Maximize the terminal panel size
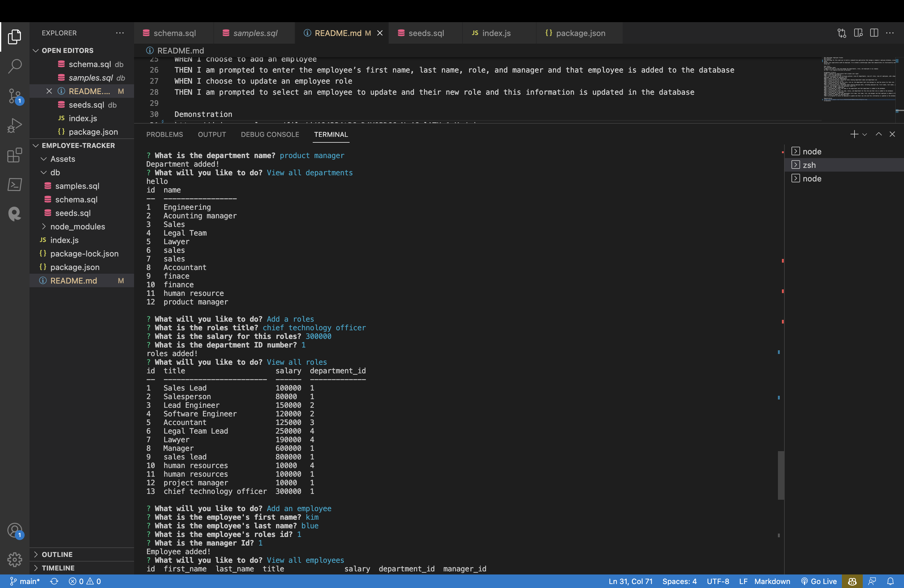 coord(878,134)
